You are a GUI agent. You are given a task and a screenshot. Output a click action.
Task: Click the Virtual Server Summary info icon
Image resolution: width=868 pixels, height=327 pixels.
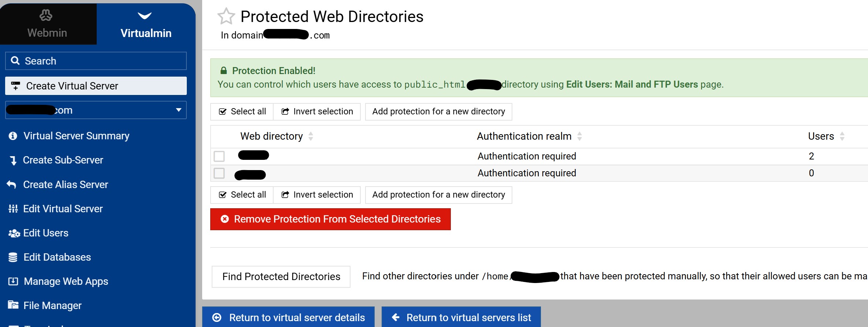coord(13,136)
